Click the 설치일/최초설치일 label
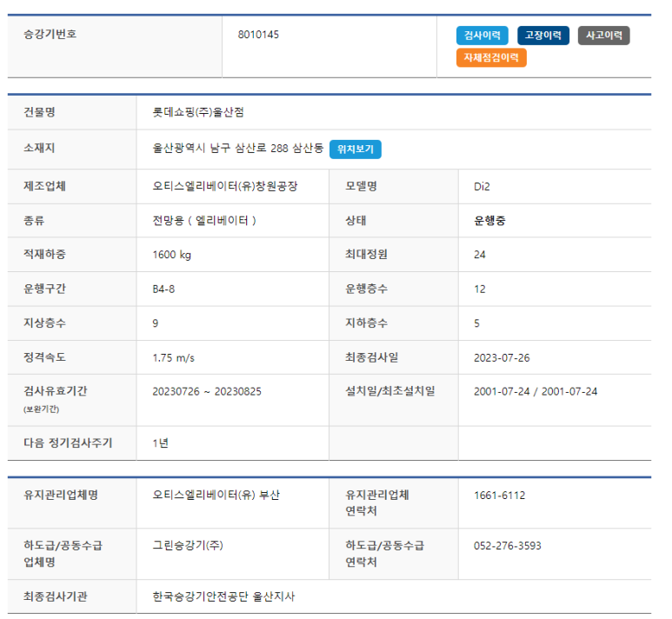 coord(390,391)
